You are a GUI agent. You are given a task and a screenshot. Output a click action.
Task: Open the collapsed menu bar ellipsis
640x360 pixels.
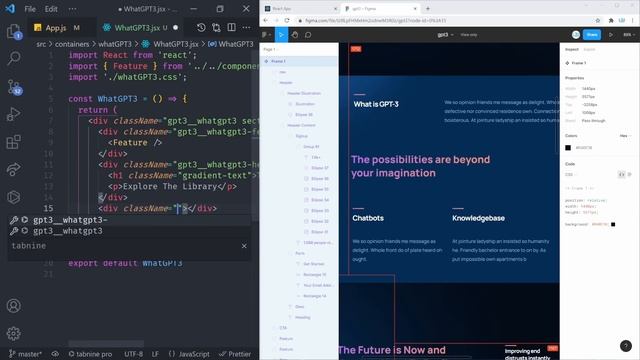point(72,9)
